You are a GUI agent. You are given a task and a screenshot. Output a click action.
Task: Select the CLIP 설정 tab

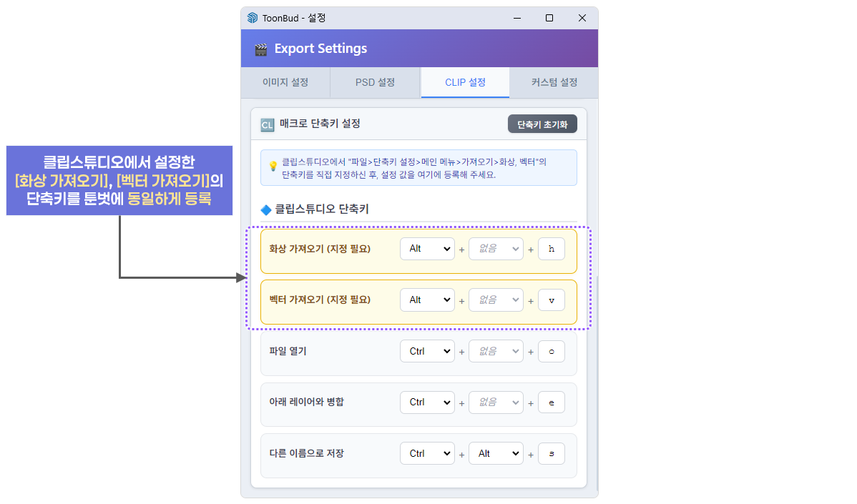(465, 82)
